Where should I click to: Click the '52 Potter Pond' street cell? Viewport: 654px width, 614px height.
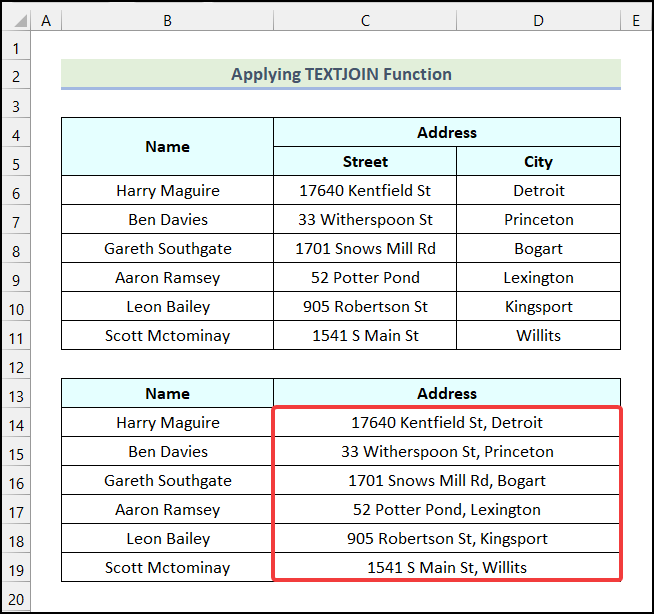[365, 277]
